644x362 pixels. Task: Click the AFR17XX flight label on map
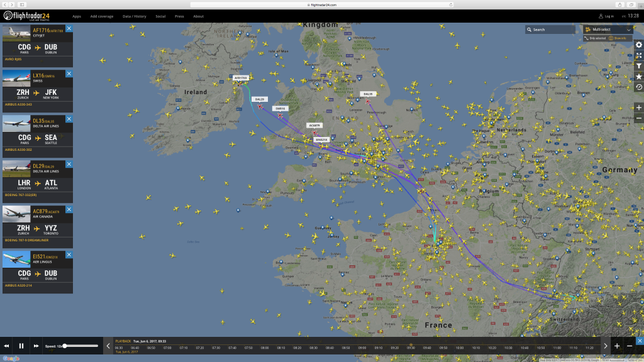(x=241, y=77)
